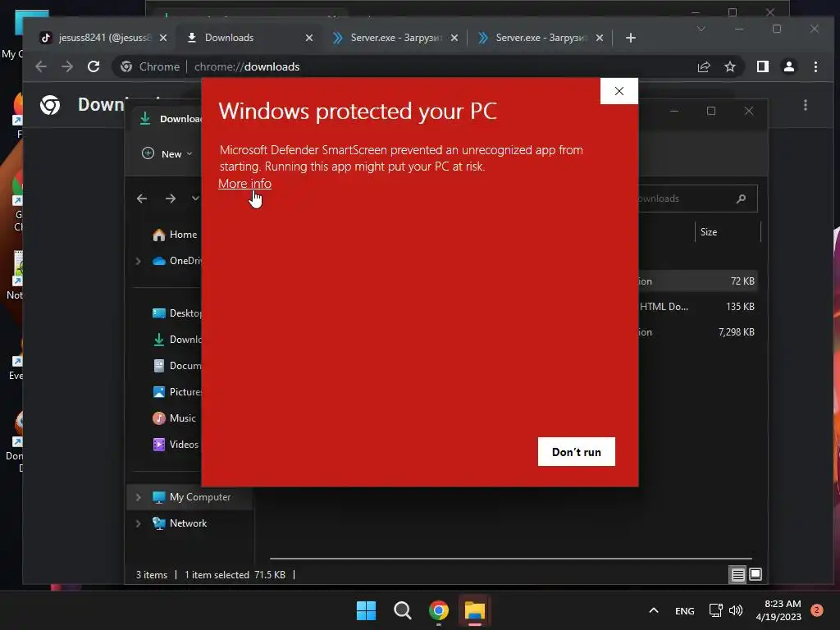Open Downloads page more actions menu
This screenshot has width=840, height=630.
pos(806,105)
